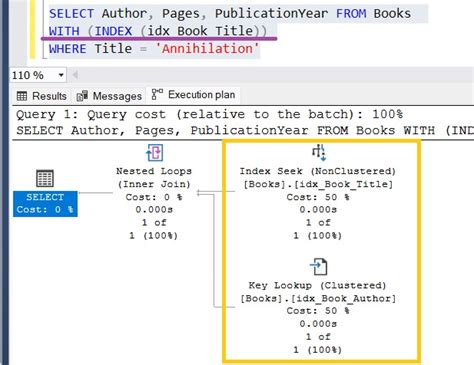Click the Cost: 50 % under Index Seek
Viewport: 474px width, 365px height.
point(318,197)
